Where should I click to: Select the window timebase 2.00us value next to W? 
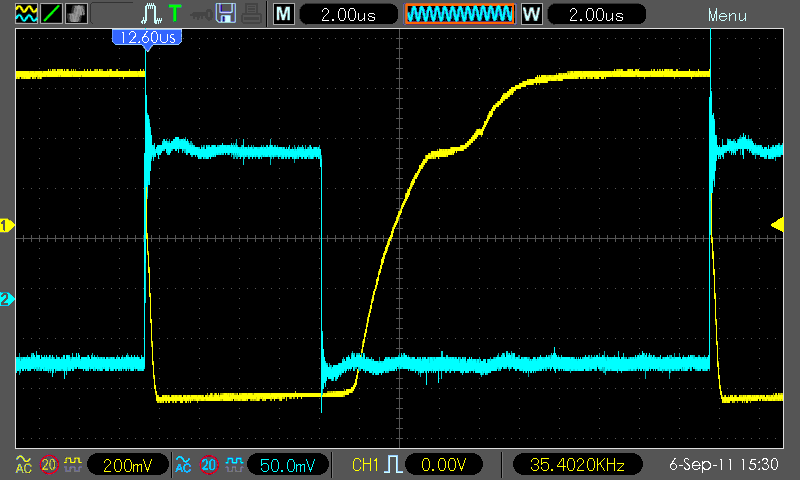click(x=596, y=15)
